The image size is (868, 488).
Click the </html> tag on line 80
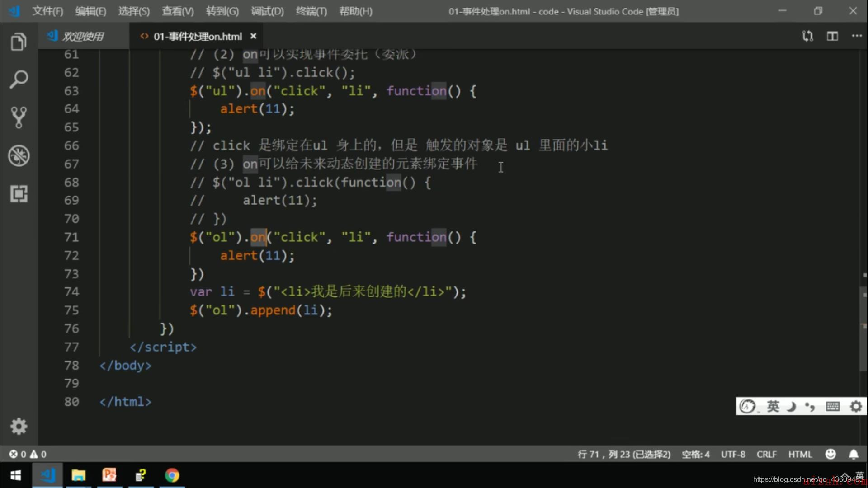125,402
